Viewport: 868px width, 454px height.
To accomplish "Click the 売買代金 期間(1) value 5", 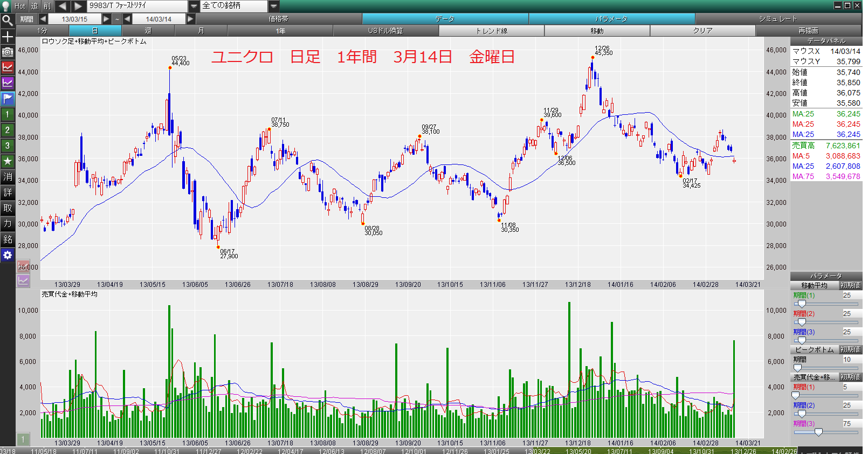I will click(x=852, y=387).
